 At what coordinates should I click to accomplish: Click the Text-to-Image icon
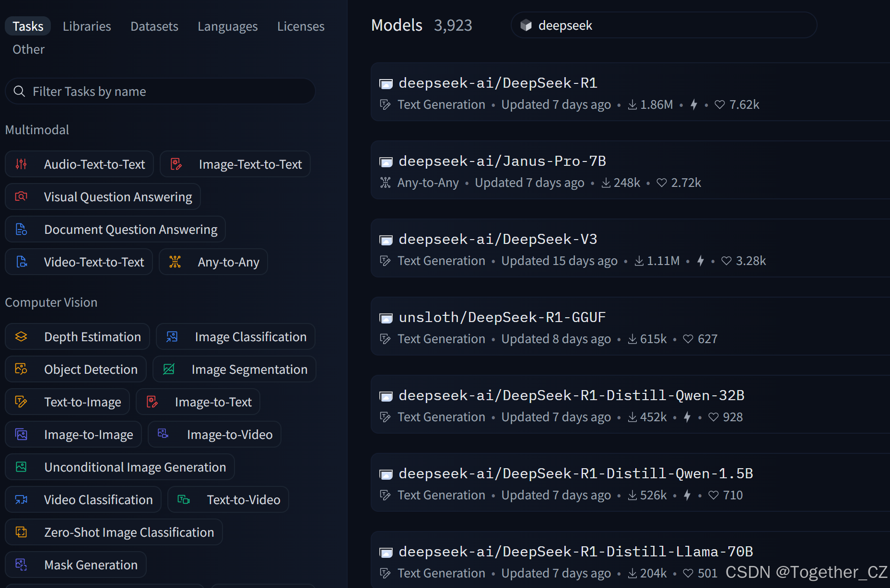pos(21,402)
